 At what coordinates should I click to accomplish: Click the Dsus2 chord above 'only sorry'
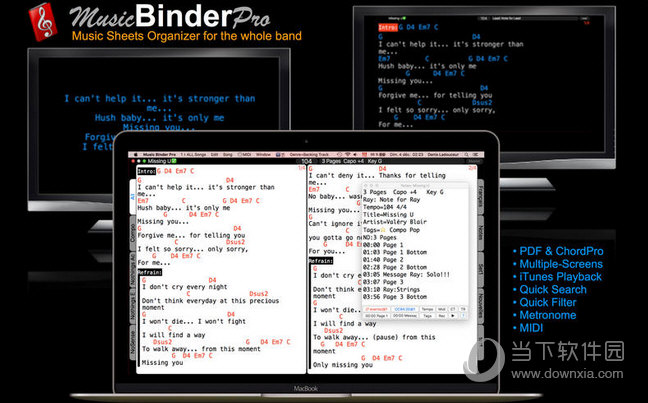coord(235,242)
